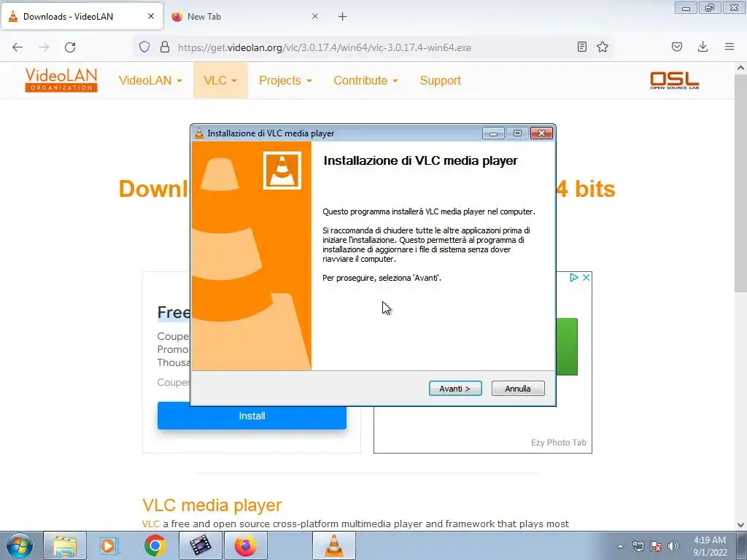This screenshot has width=747, height=560.
Task: Click the Avanti > button in installer
Action: click(455, 389)
